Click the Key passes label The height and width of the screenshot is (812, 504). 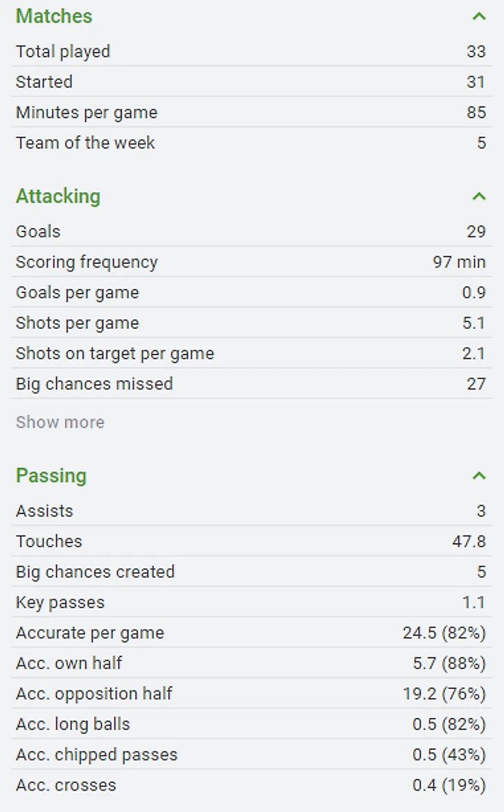60,603
